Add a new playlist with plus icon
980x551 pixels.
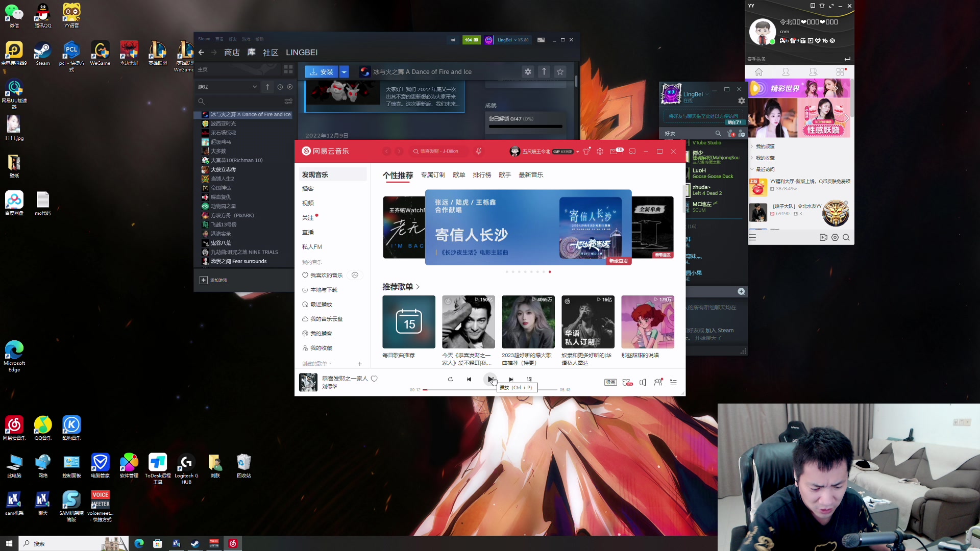[x=360, y=364]
